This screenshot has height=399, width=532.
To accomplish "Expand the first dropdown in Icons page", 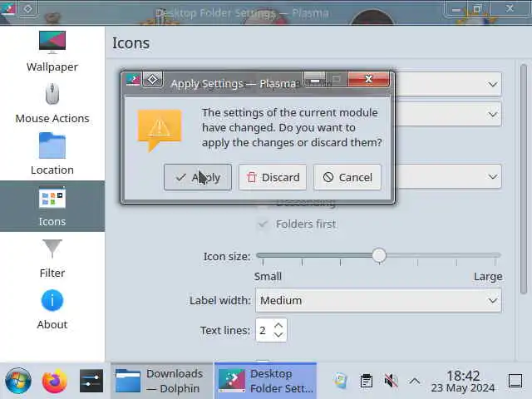I will tap(493, 84).
